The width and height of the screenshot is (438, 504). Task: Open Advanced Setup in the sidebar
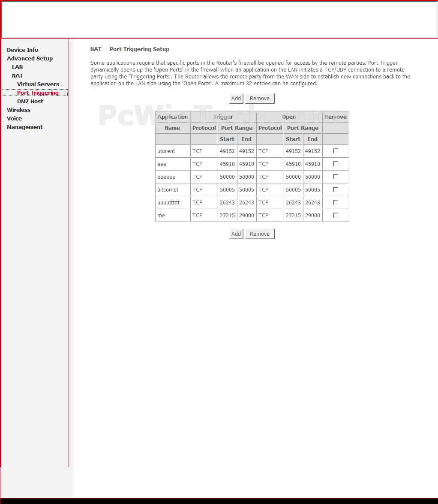[30, 58]
